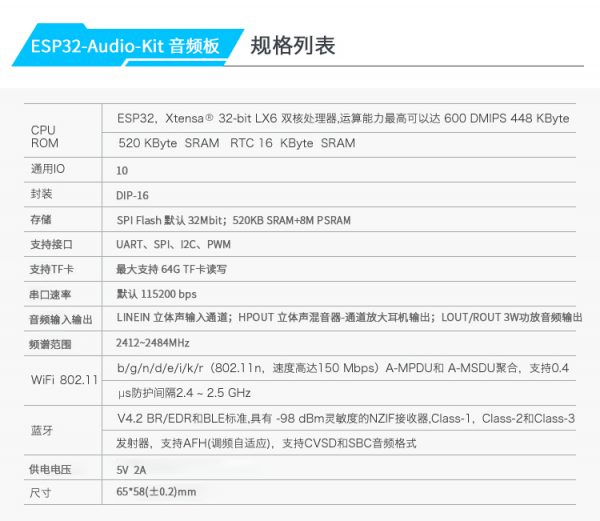Click the 规格列表 heading
Viewport: 600px width, 521px height.
[292, 46]
